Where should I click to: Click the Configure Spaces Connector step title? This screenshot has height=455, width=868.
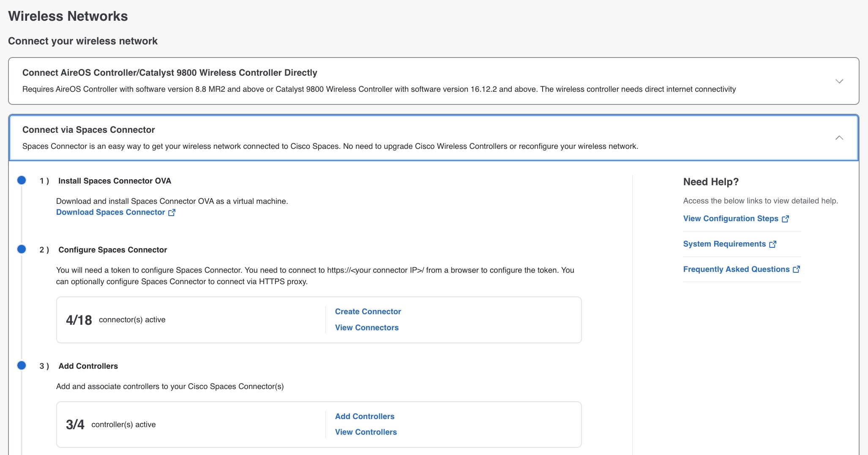[x=113, y=250]
